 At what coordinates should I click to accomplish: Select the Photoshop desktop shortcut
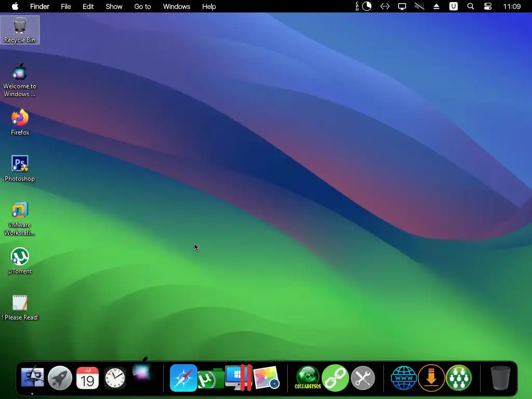coord(20,169)
